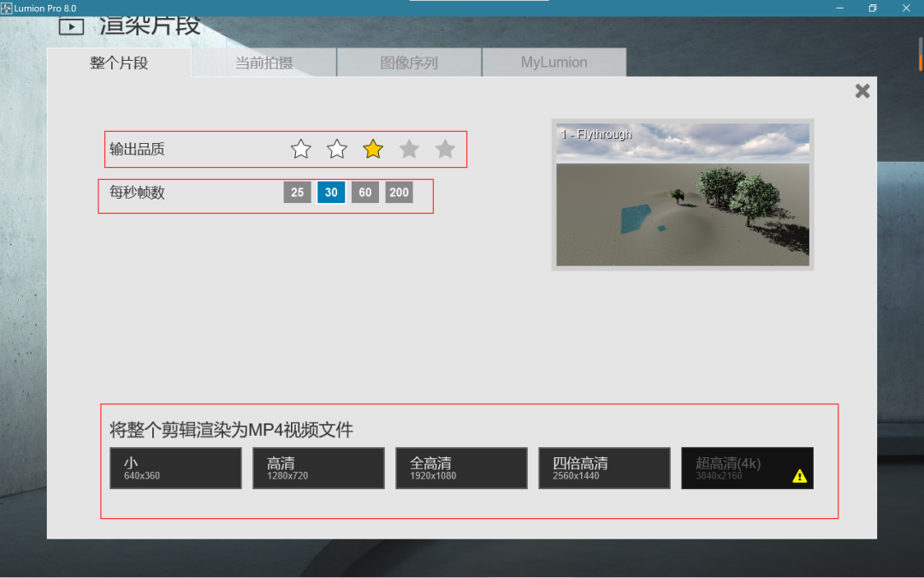Open the 当前拍摄 tab
Screen dimensions: 924x578
point(264,63)
